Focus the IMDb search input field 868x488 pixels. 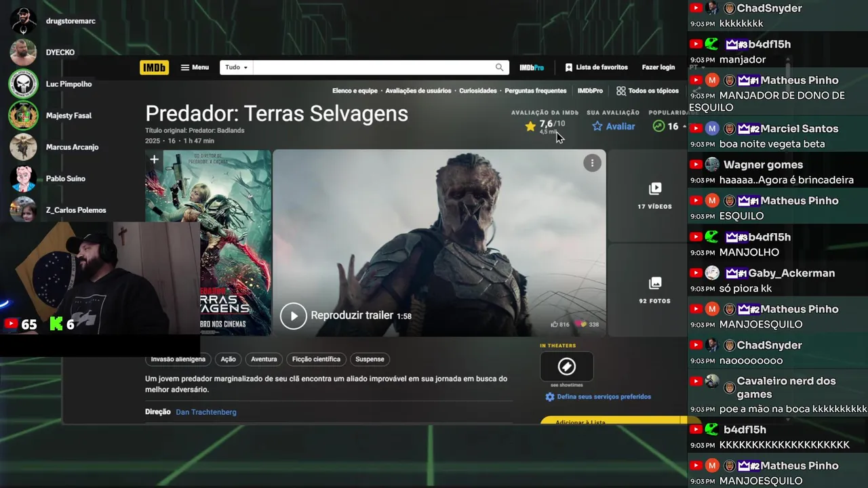click(x=373, y=68)
